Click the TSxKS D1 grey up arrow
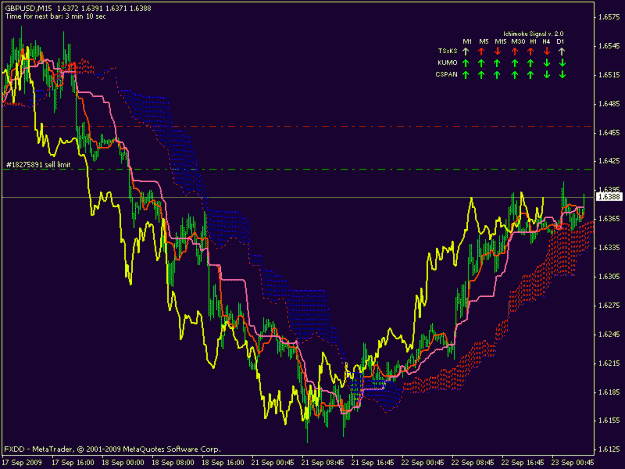The width and height of the screenshot is (625, 469). pyautogui.click(x=562, y=51)
